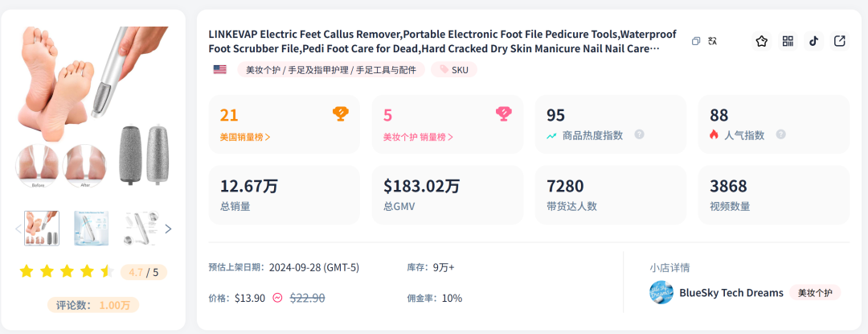Show previous product thumbnails
The image size is (868, 334).
coord(18,229)
